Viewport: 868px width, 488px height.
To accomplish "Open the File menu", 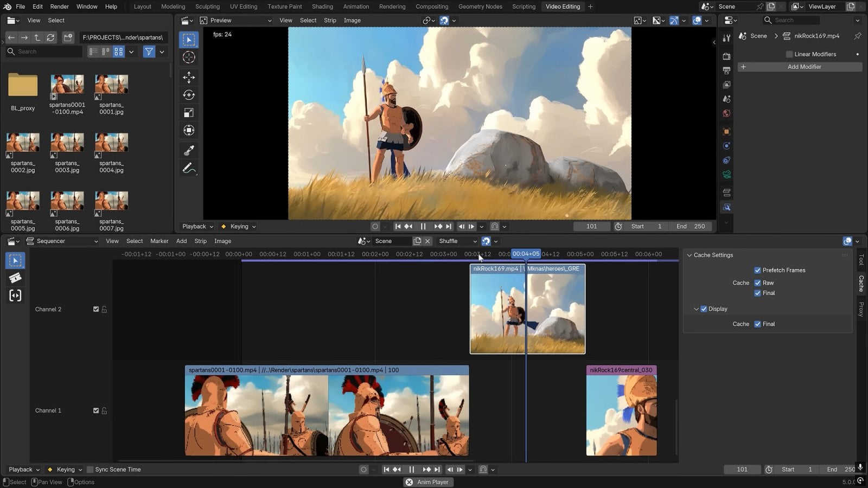I will click(x=21, y=7).
